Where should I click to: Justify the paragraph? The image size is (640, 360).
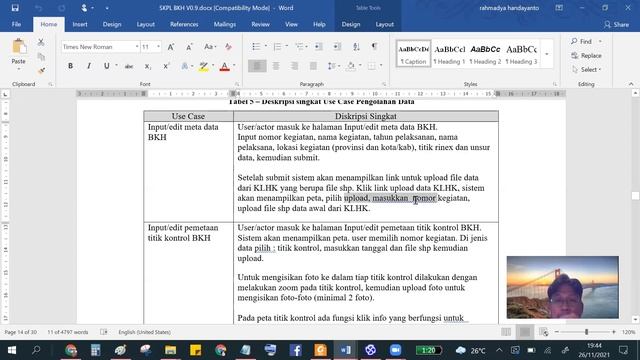pyautogui.click(x=313, y=66)
